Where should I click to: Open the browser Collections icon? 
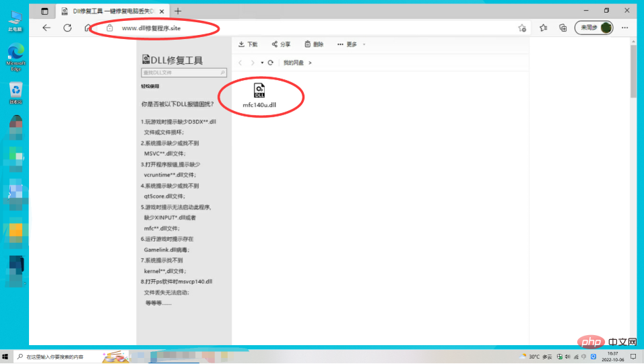tap(562, 28)
